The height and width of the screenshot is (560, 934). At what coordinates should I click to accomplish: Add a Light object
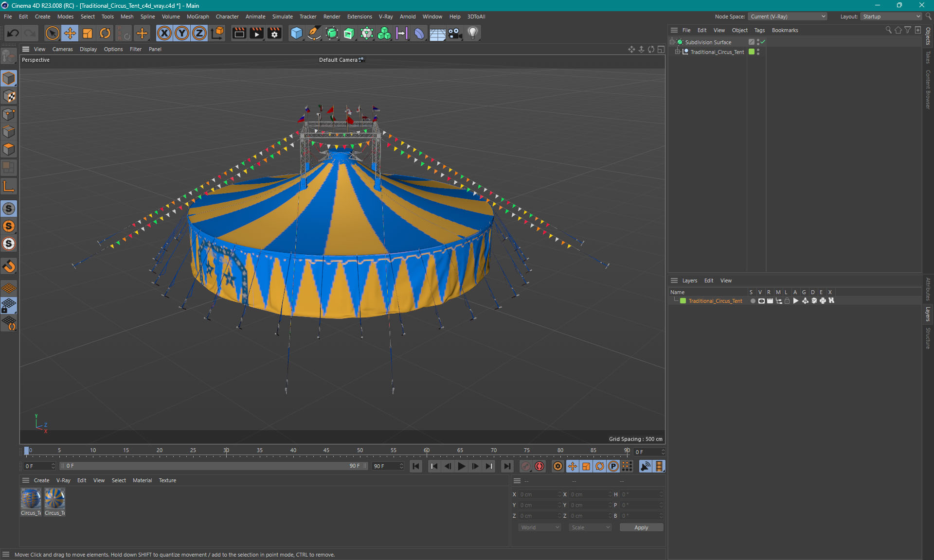(x=472, y=33)
